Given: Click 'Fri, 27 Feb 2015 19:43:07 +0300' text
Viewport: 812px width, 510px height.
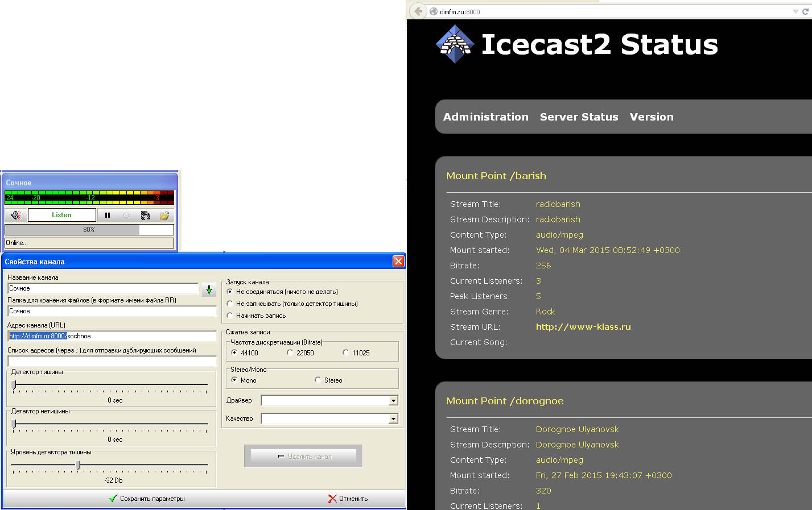Looking at the screenshot, I should click(x=604, y=475).
